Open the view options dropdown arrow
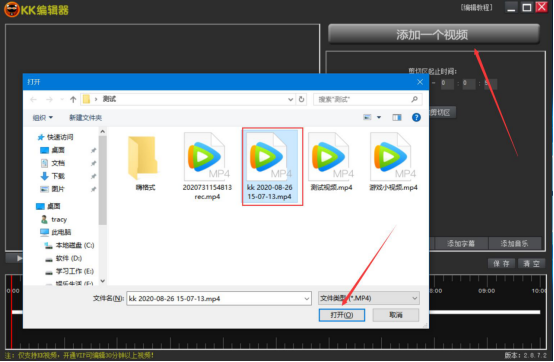This screenshot has height=362, width=554. point(379,117)
